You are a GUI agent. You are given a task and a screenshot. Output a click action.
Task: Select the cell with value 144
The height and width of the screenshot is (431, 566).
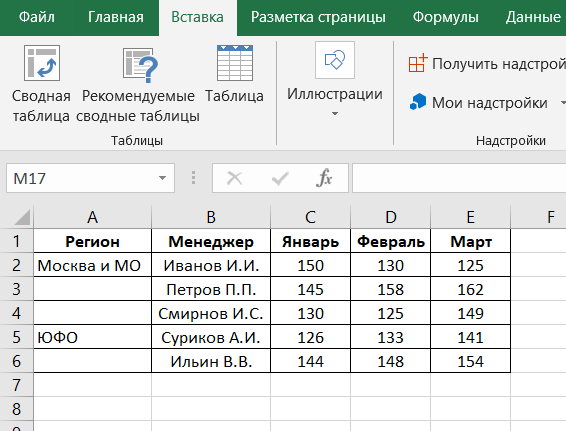tap(310, 361)
